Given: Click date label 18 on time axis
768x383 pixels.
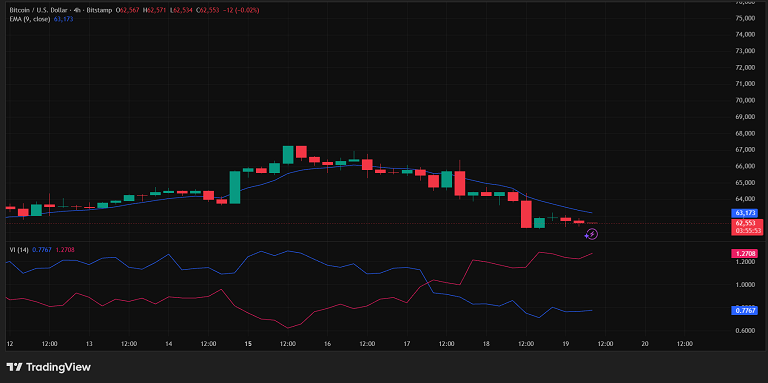Looking at the screenshot, I should (x=486, y=344).
